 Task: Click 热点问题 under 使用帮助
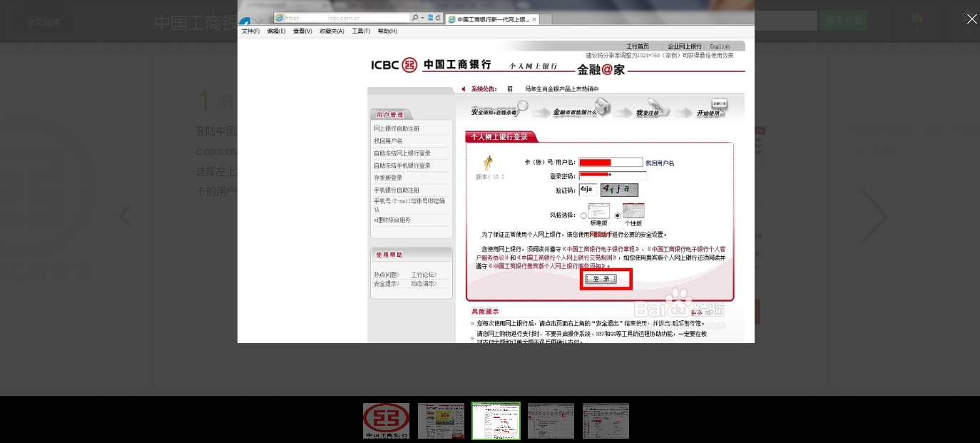[x=387, y=275]
